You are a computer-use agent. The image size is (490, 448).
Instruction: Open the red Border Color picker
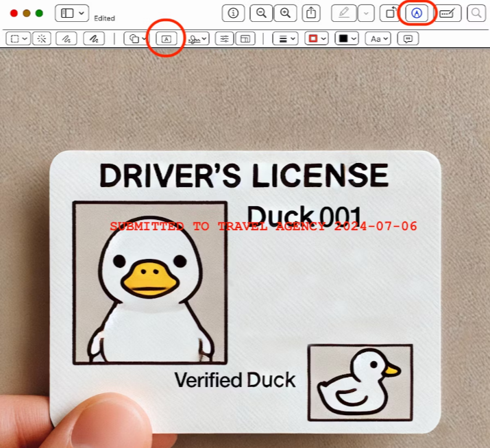tap(316, 39)
